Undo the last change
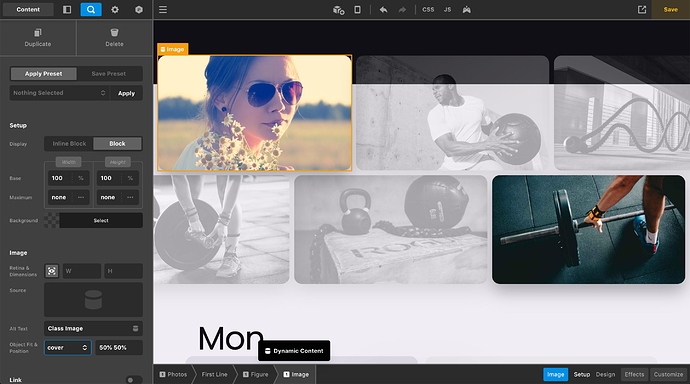 pos(383,9)
